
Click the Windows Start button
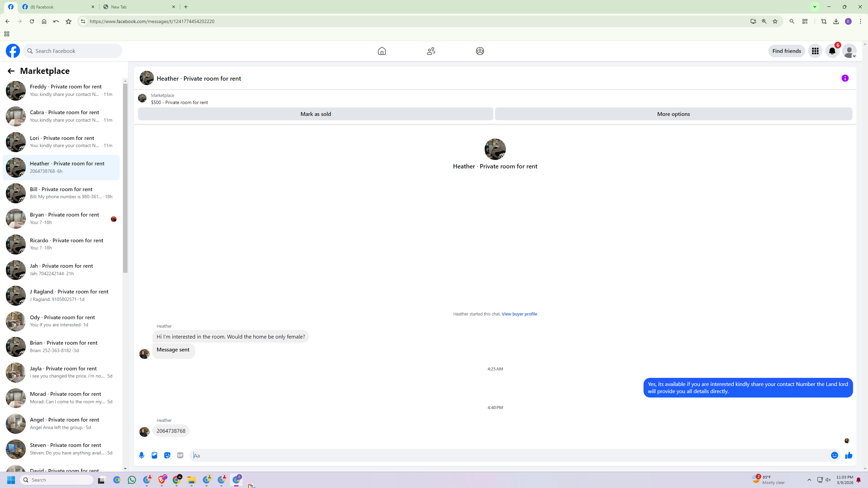pos(11,480)
